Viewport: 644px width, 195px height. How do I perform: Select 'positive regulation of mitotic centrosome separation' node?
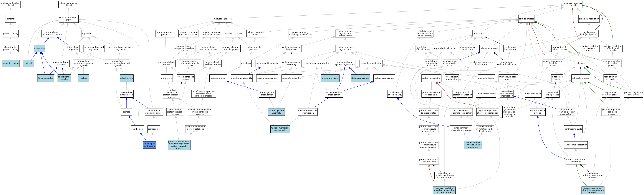593,190
